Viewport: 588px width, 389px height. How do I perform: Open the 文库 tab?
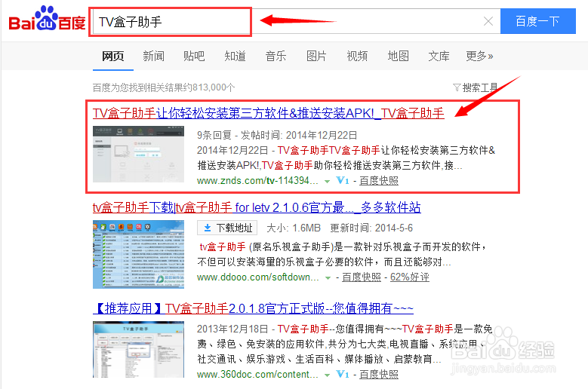(439, 56)
